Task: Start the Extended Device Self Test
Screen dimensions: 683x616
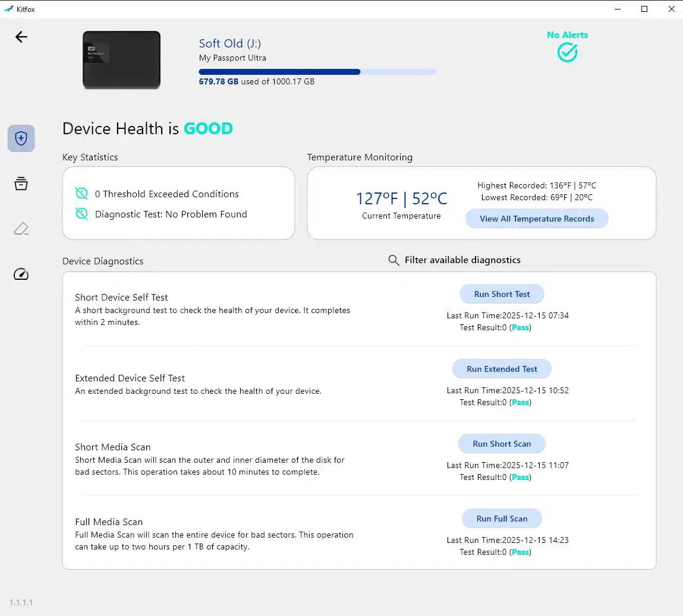Action: pyautogui.click(x=502, y=369)
